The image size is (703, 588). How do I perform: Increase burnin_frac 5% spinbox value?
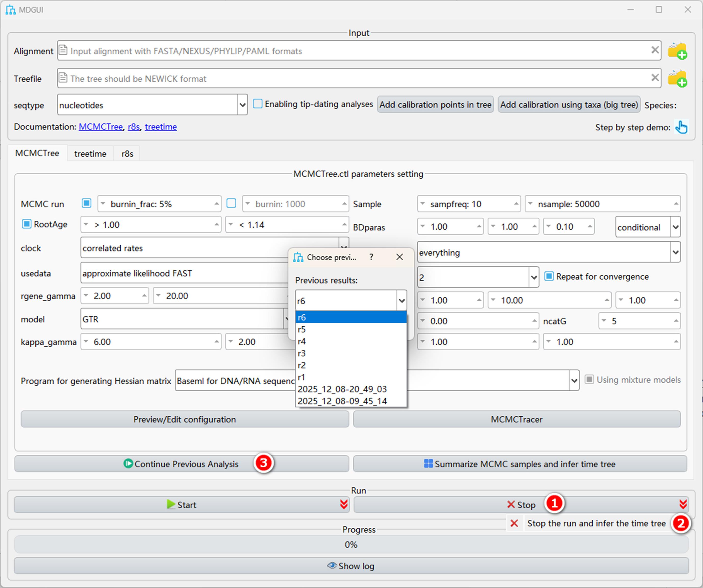pyautogui.click(x=217, y=204)
